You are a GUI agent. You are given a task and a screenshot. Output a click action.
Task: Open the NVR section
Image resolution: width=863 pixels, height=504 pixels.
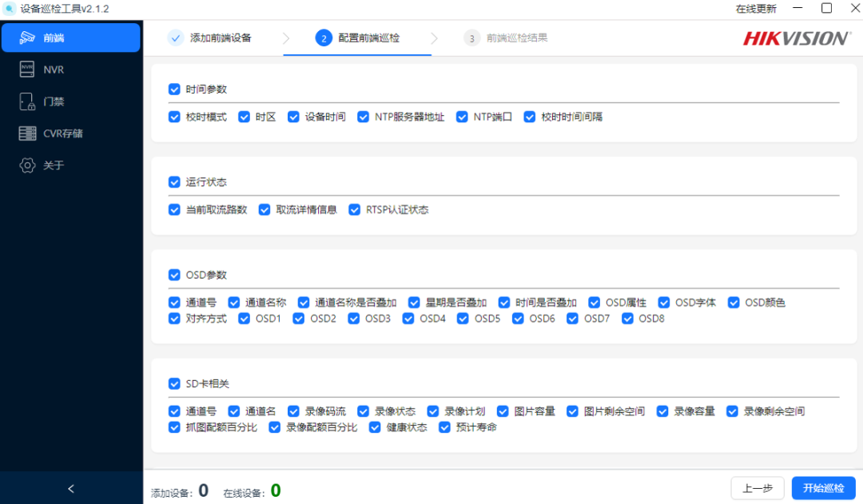coord(71,69)
